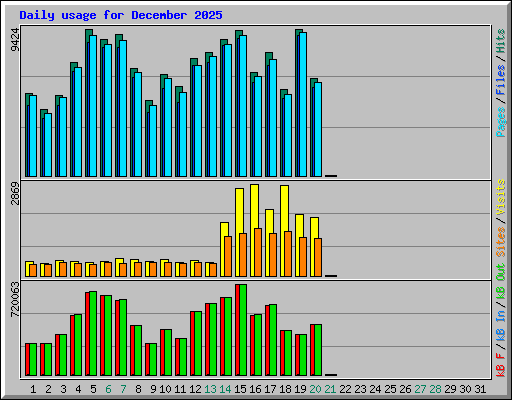Click the day 12 green kB Out bar
This screenshot has height=400, width=512.
click(x=198, y=344)
